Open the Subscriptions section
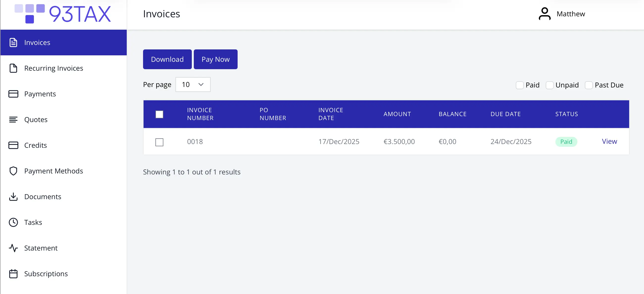The image size is (644, 294). point(13,273)
